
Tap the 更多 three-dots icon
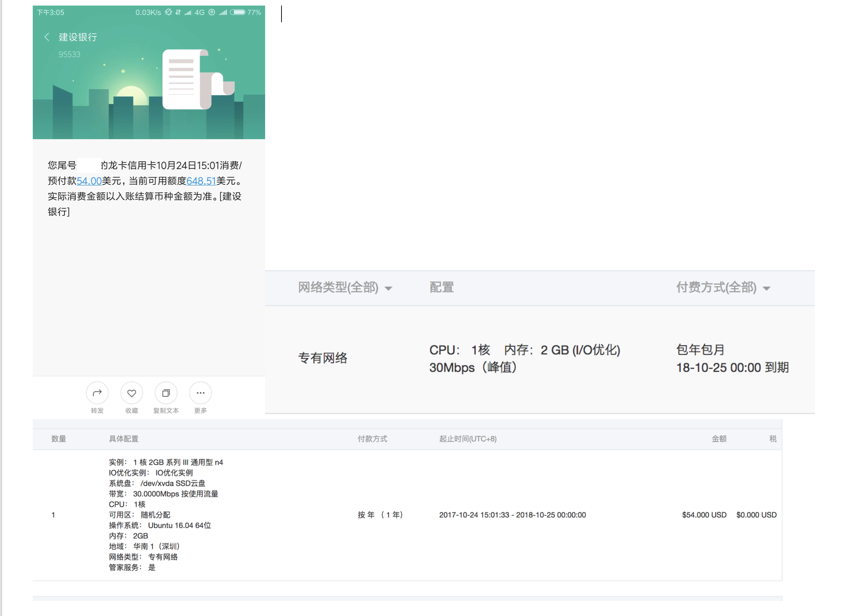pos(200,393)
